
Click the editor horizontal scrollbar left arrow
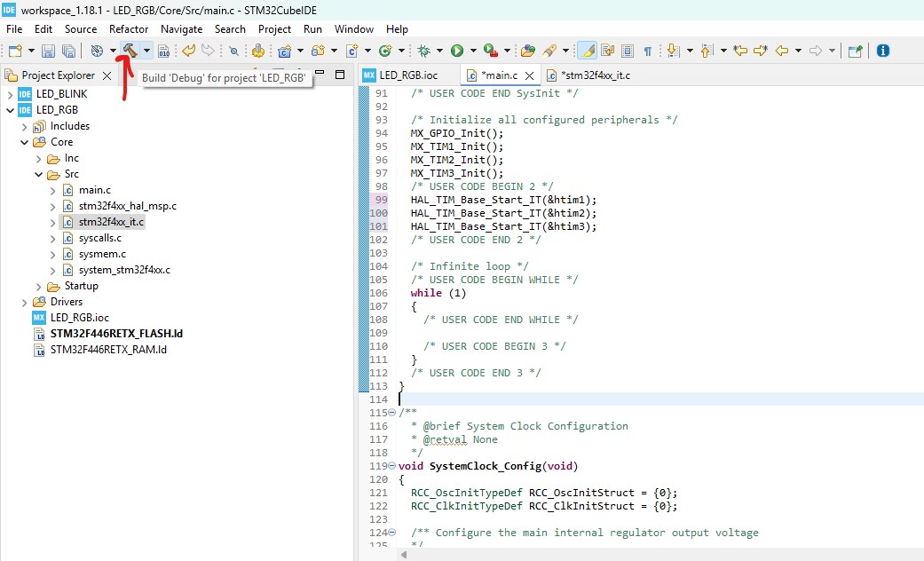tap(404, 555)
